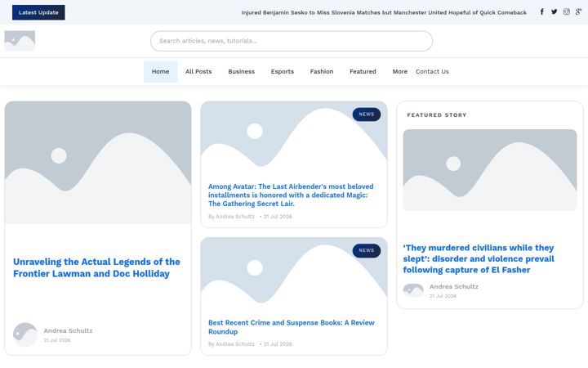Viewport: 588px width, 368px height.
Task: Click the Crime Books article thumbnail image
Action: tap(294, 275)
